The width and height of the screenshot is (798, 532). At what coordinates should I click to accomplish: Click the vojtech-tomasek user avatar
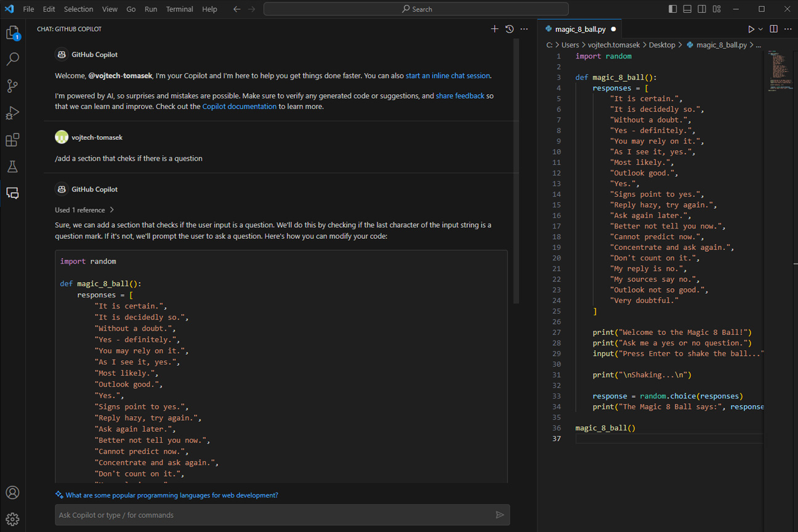pos(62,137)
